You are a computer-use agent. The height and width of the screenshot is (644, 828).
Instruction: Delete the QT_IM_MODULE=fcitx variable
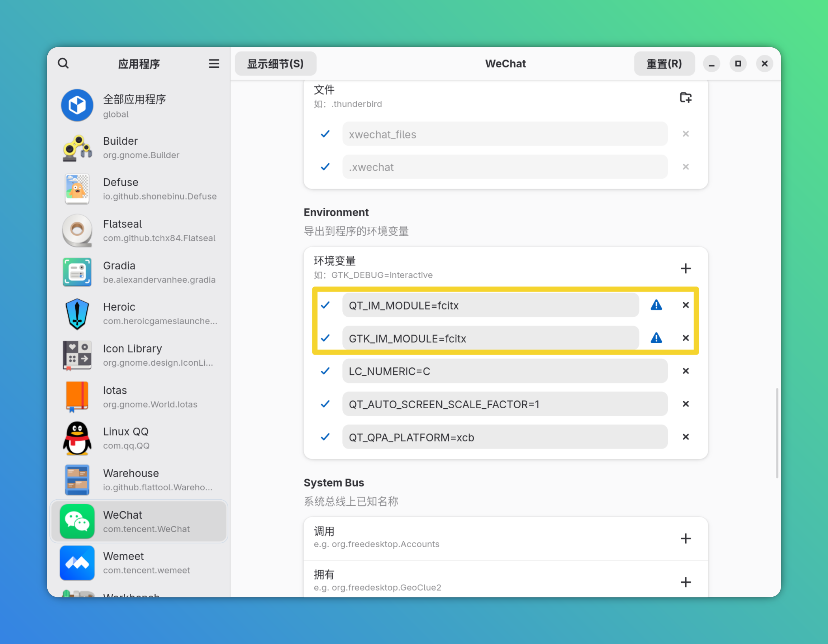[685, 305]
